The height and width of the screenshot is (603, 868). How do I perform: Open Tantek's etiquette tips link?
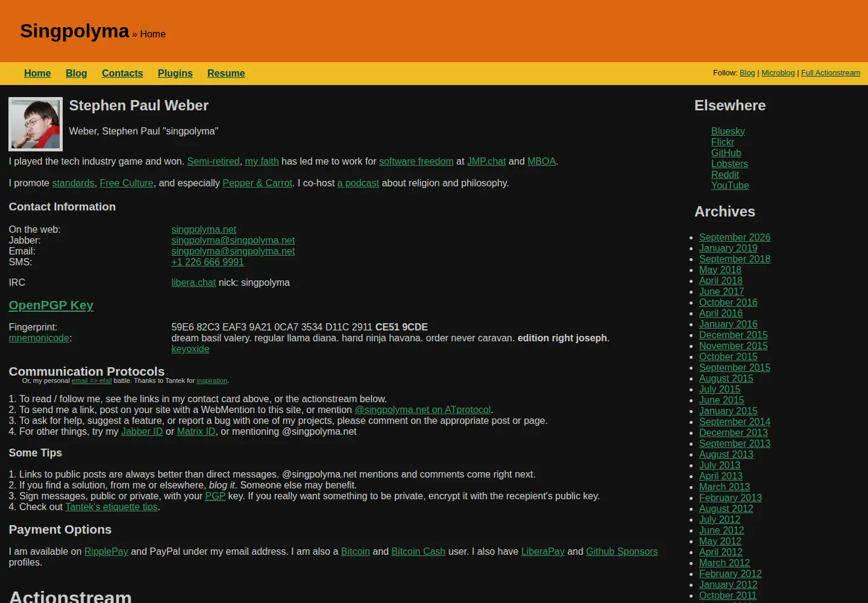coord(112,507)
